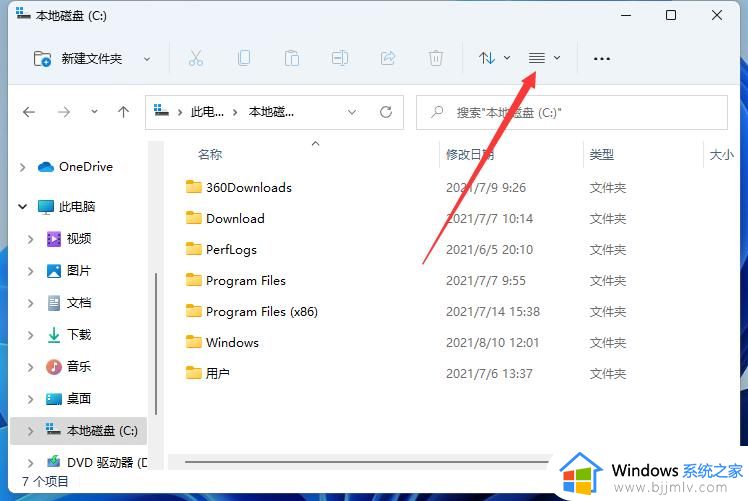This screenshot has width=748, height=501.
Task: Open the View layout options icon
Action: point(537,58)
